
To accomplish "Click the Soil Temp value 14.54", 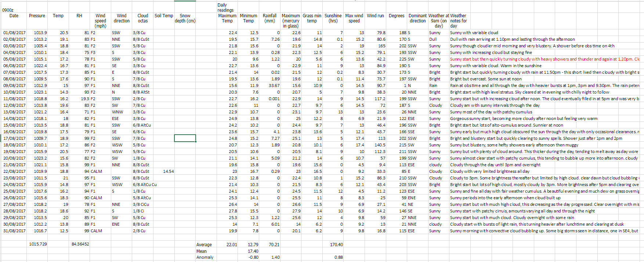I will click(168, 171).
